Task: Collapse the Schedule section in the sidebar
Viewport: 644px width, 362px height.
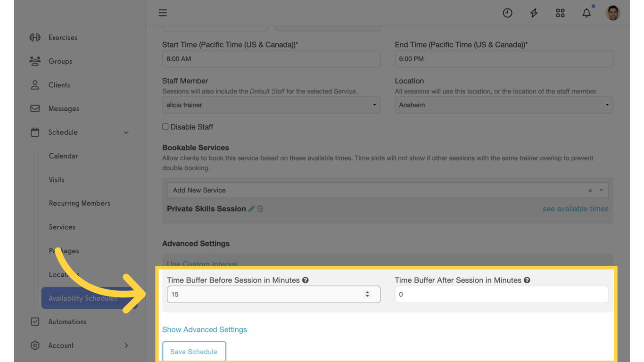Action: pos(126,132)
